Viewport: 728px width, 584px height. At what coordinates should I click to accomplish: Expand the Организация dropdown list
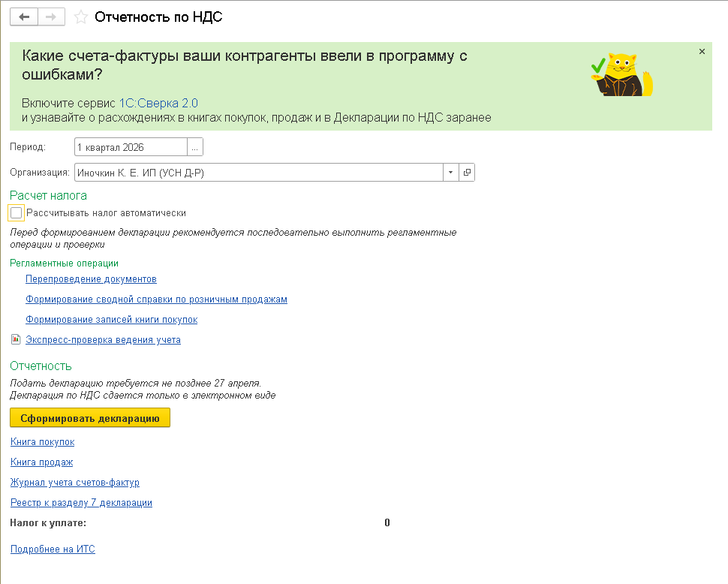tap(450, 173)
